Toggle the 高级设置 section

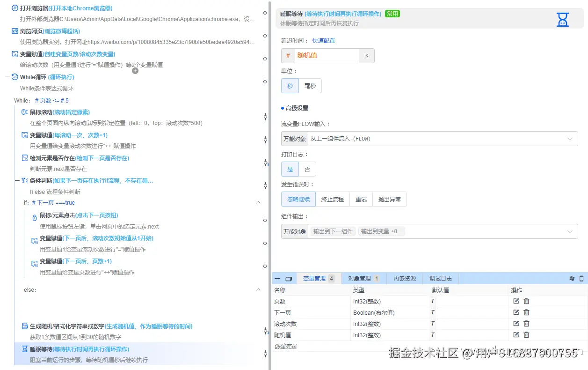(x=295, y=108)
